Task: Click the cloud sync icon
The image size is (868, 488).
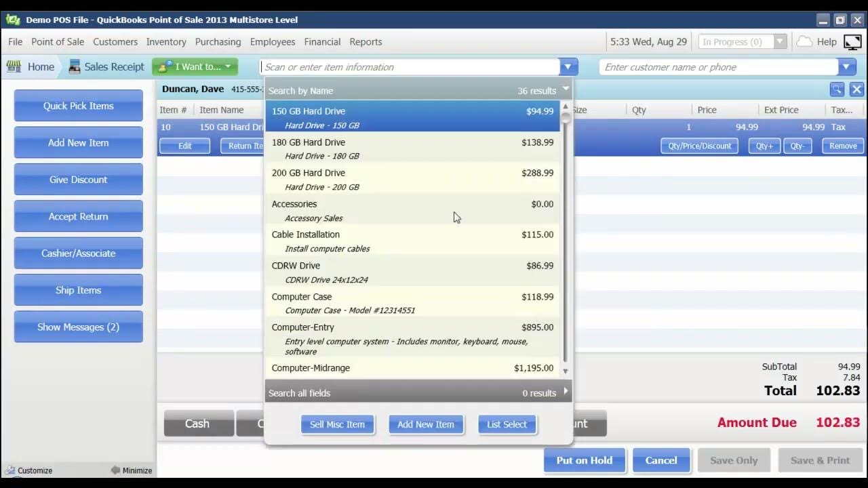Action: click(804, 41)
